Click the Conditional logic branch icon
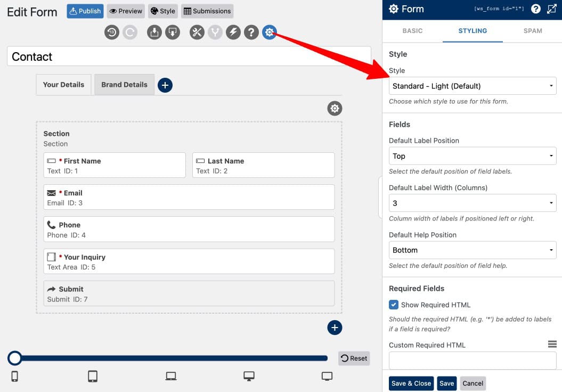This screenshot has width=562, height=392. tap(215, 32)
